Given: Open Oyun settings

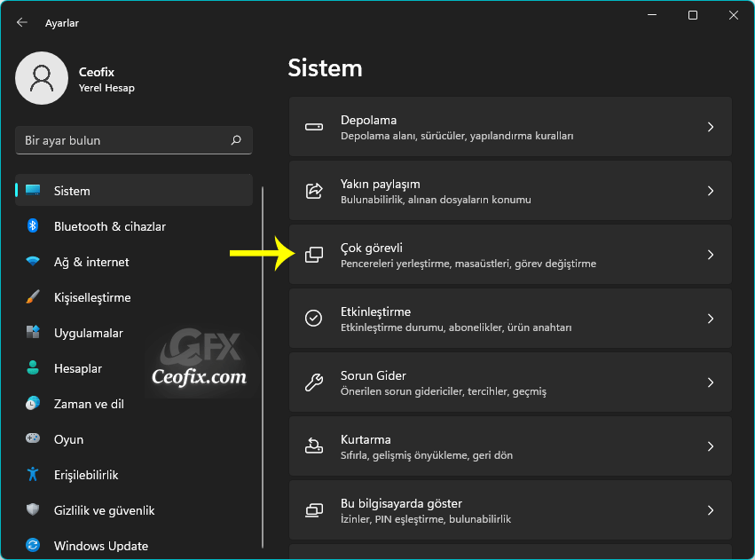Looking at the screenshot, I should [x=69, y=439].
